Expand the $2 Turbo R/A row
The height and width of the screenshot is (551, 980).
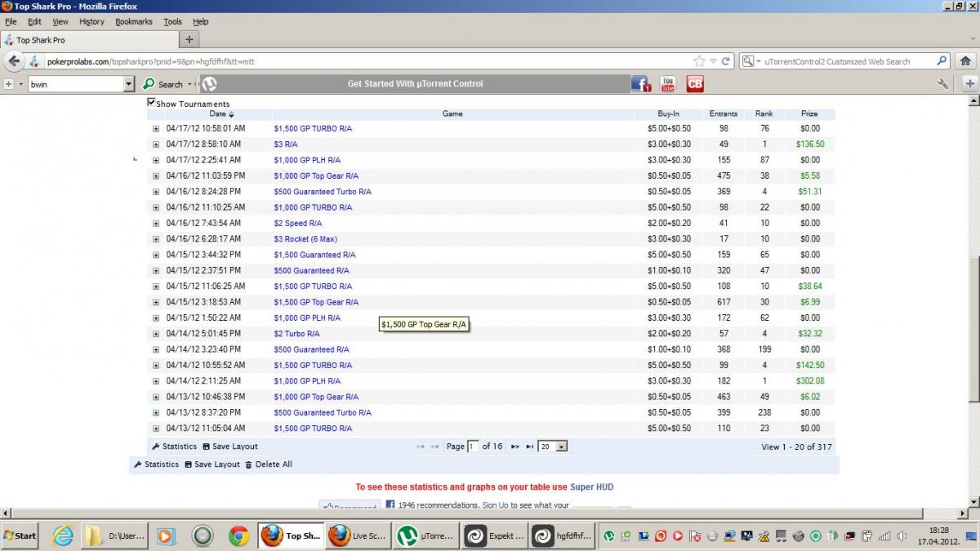click(x=155, y=334)
